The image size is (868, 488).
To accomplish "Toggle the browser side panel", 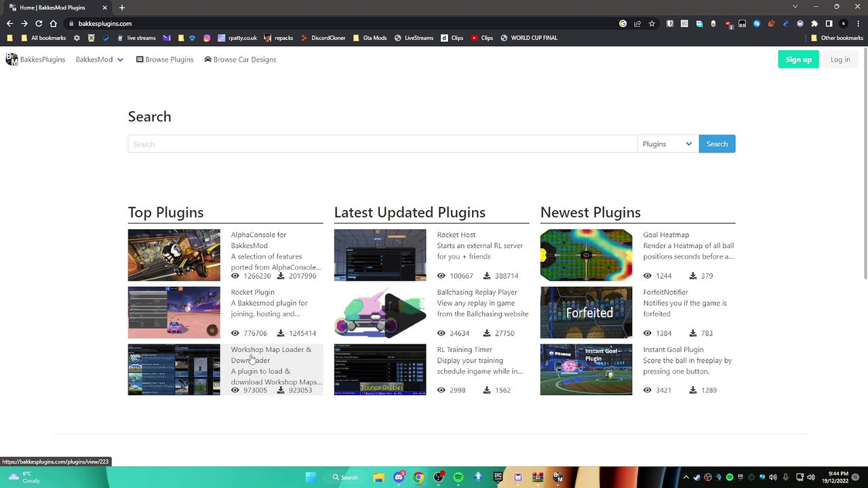I will click(829, 24).
